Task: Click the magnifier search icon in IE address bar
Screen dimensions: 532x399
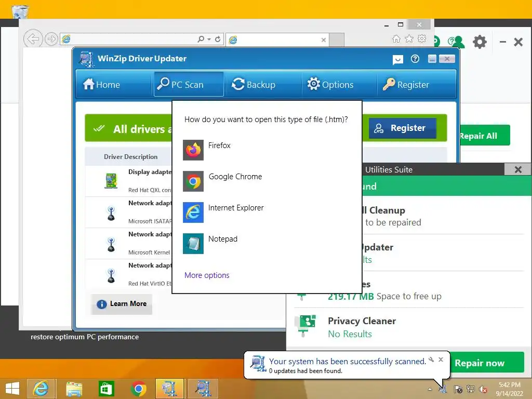Action: (x=201, y=39)
